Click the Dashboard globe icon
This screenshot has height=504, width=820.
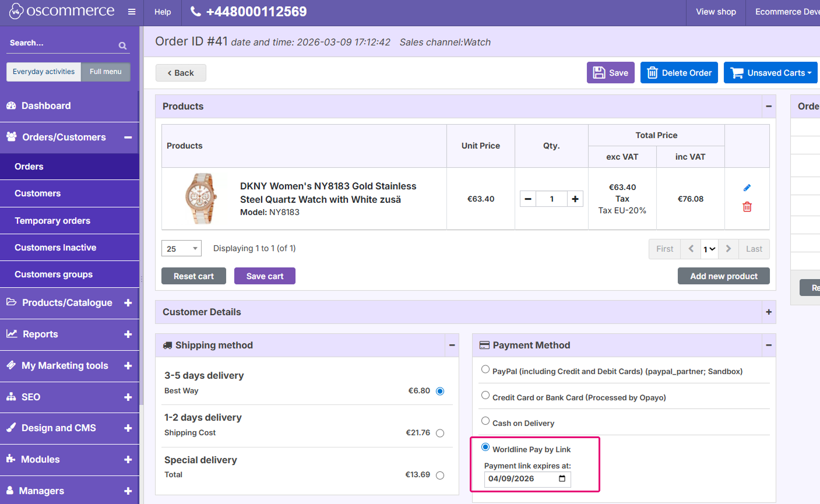pos(13,105)
